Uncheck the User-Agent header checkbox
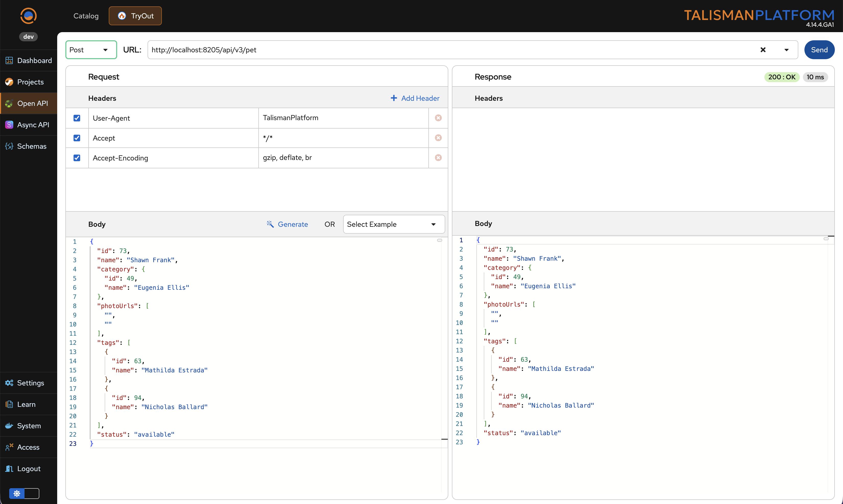The width and height of the screenshot is (843, 504). pos(77,118)
